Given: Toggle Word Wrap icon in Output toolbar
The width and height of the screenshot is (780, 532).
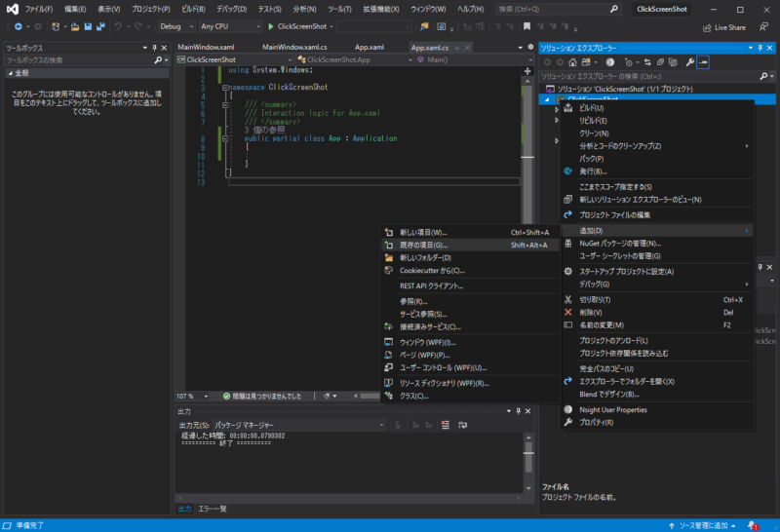Looking at the screenshot, I should coord(462,425).
